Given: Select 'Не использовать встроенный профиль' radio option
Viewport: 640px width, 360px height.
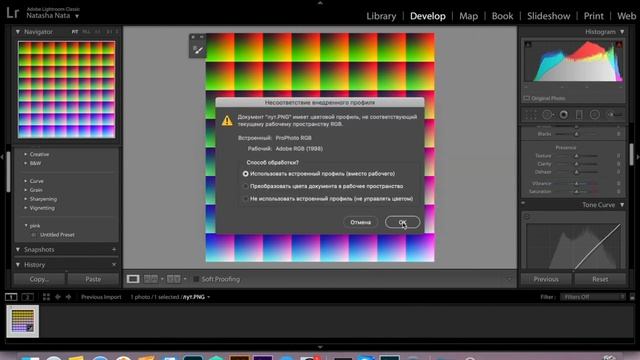Looking at the screenshot, I should tap(245, 199).
